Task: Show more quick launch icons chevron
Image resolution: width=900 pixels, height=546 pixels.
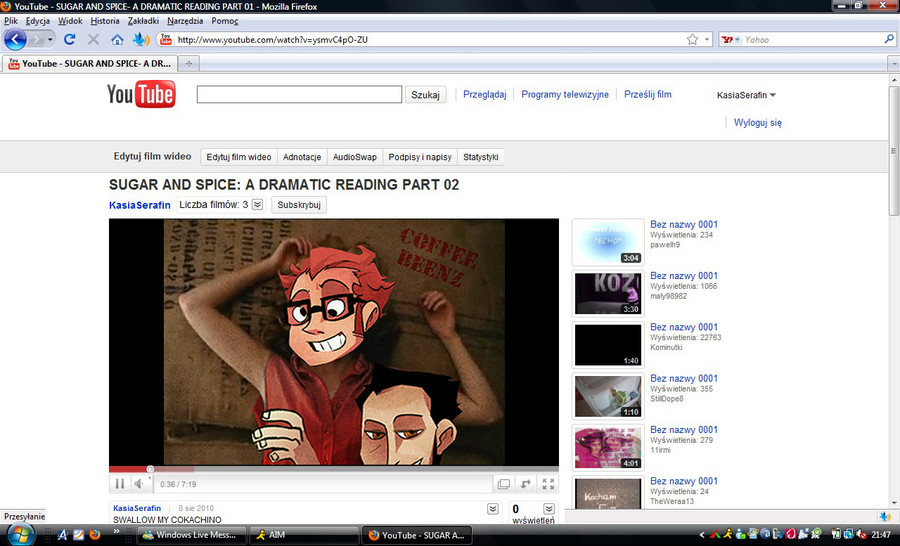Action: click(117, 531)
